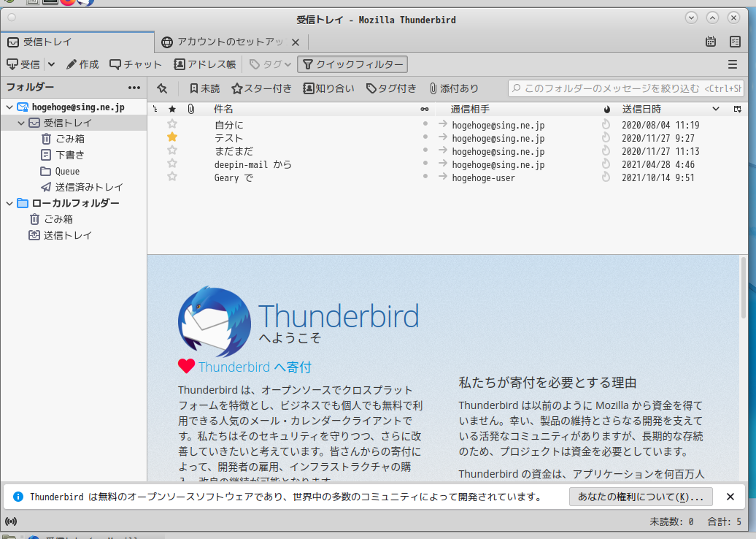Viewport: 756px width, 539px height.
Task: Star the まだまだ message
Action: 172,150
